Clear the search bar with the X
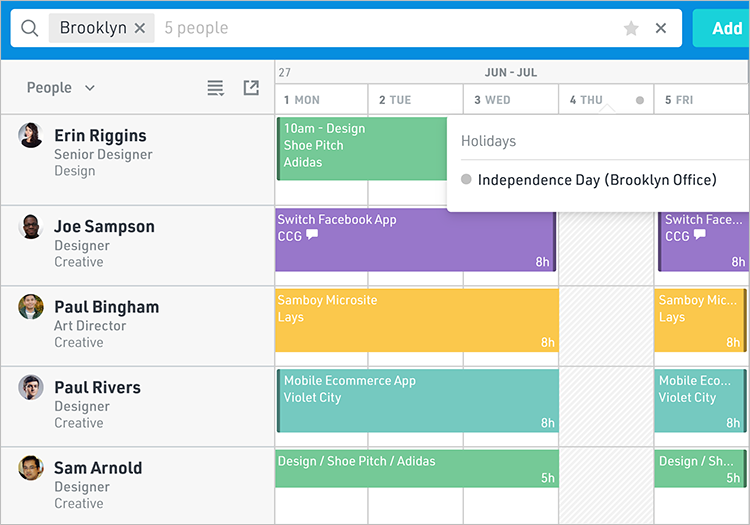 coord(661,28)
